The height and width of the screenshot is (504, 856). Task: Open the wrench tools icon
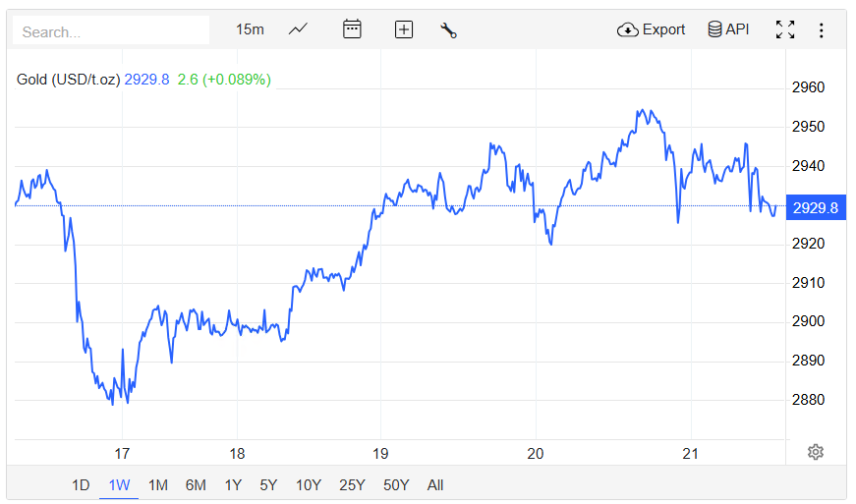coord(449,29)
